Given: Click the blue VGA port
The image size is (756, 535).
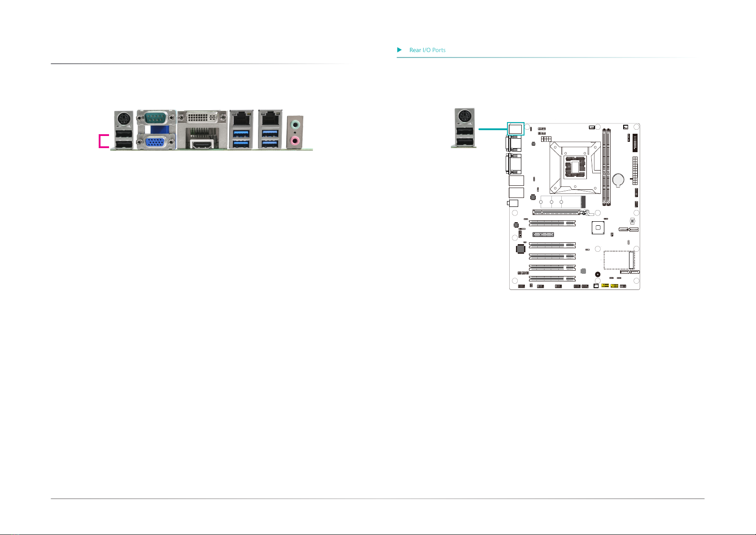Looking at the screenshot, I should 156,142.
